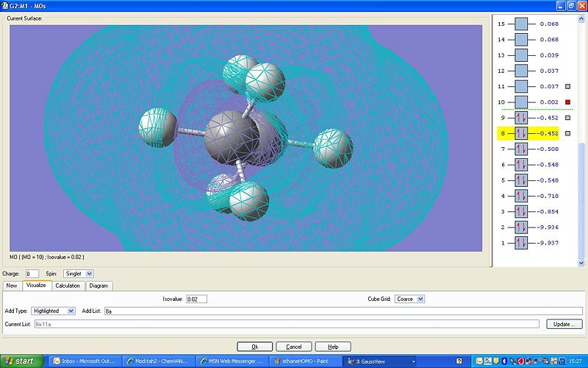Select the orbital 14 occupancy box

coord(521,40)
